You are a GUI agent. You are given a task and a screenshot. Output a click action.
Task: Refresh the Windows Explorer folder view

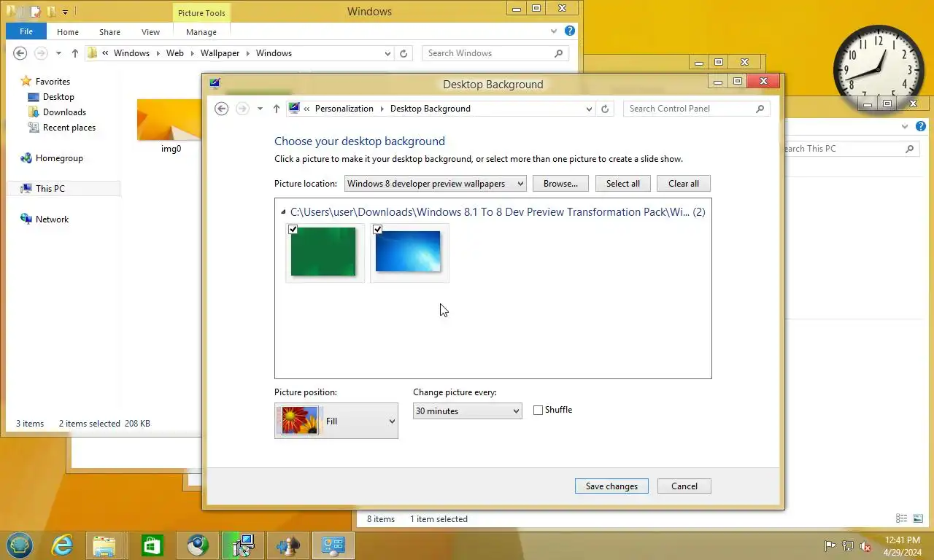click(403, 53)
